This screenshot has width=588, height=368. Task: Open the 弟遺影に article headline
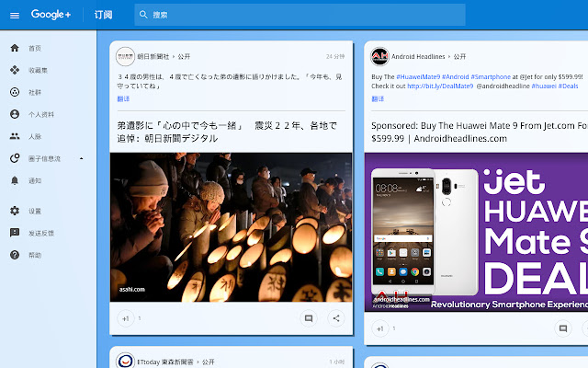[x=227, y=132]
